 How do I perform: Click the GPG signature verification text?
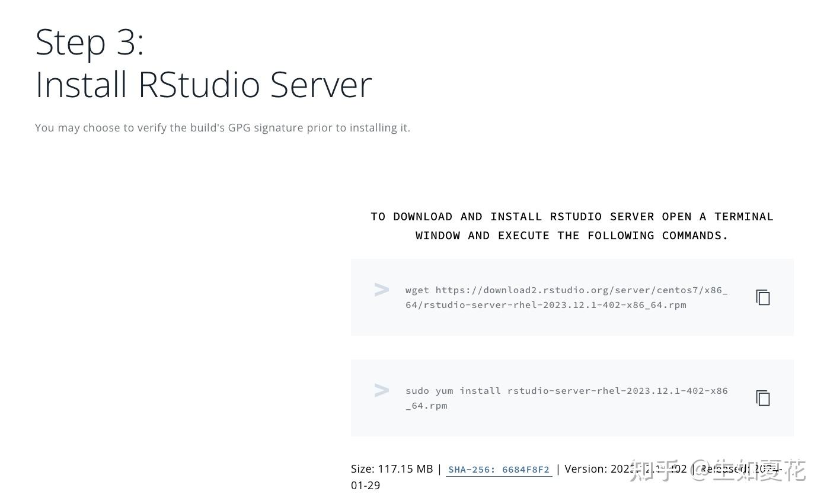tap(222, 127)
